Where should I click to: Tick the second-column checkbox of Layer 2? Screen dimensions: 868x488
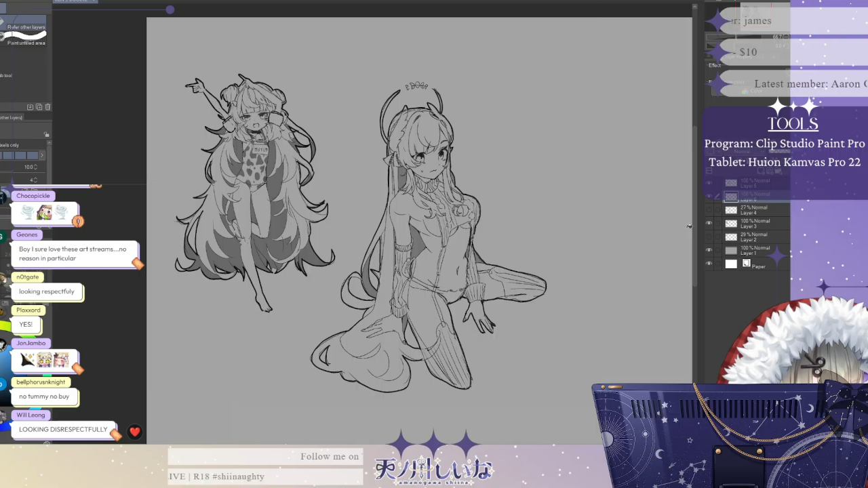[718, 237]
